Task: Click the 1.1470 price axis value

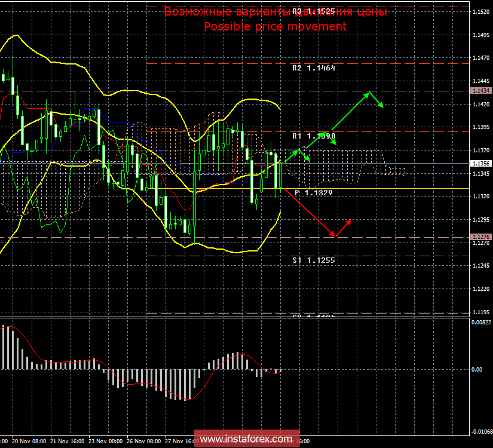Action: point(481,58)
